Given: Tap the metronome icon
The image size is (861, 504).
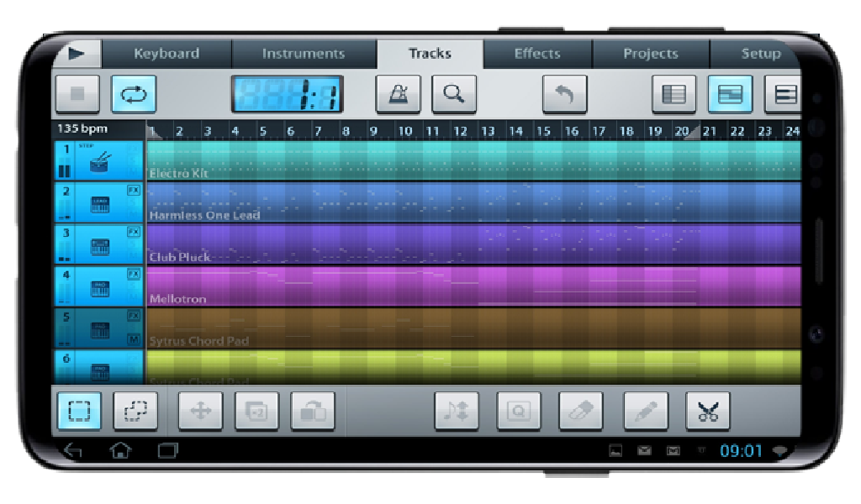Looking at the screenshot, I should pos(399,93).
